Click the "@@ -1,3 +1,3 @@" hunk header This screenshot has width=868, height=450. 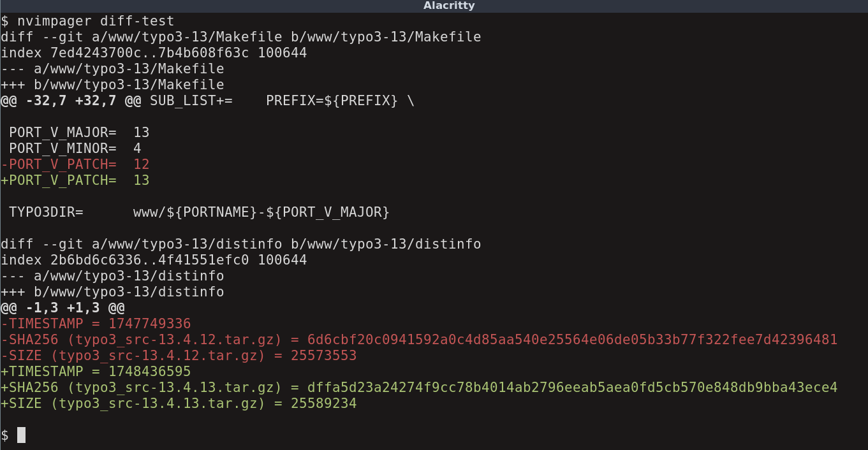click(63, 308)
